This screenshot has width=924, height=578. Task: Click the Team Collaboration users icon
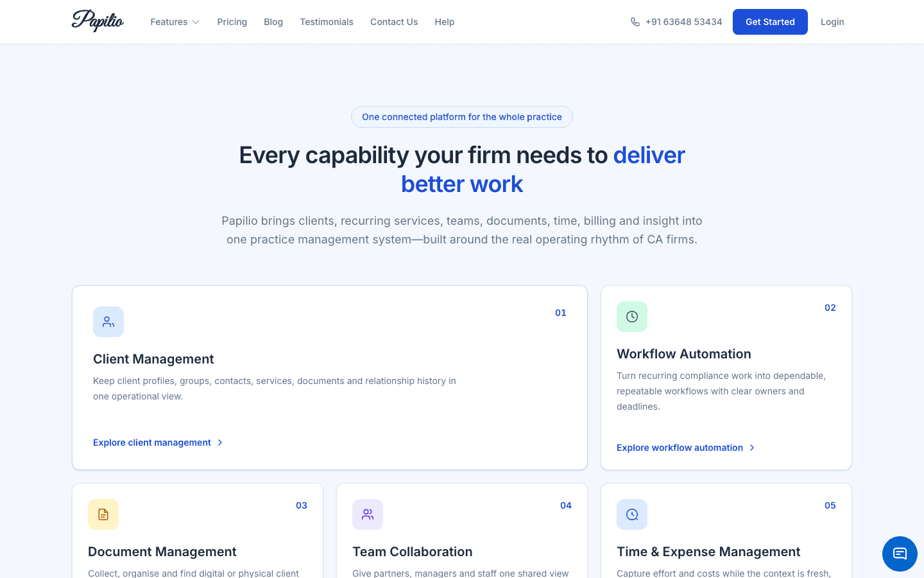click(x=368, y=514)
